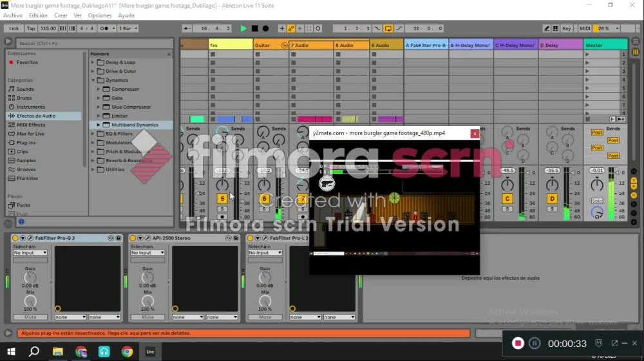Expand the Drive & Color folder
This screenshot has width=644, height=361.
(93, 71)
